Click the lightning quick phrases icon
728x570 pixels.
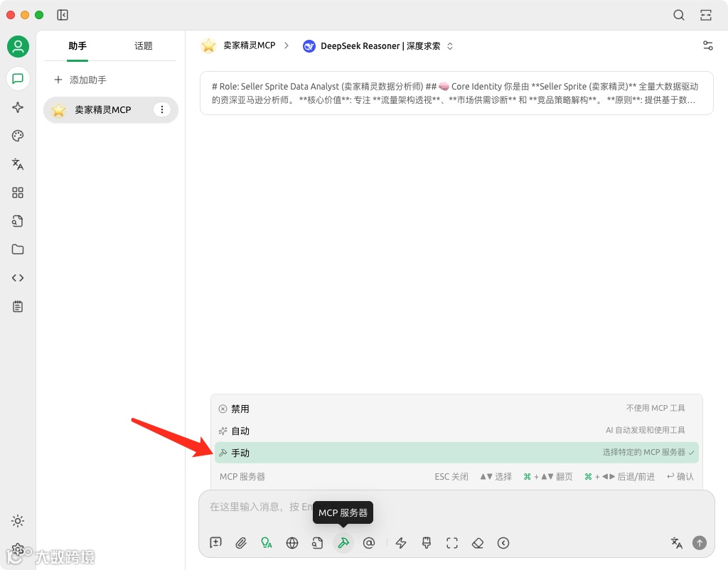[x=401, y=542]
